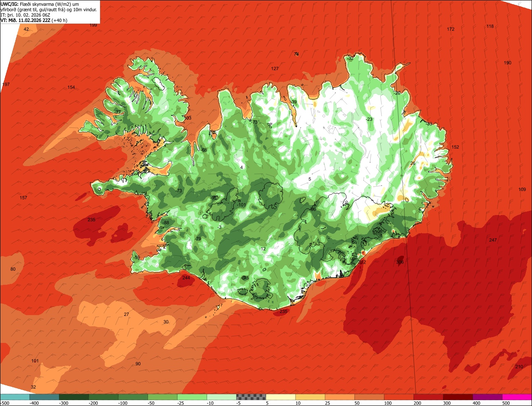Pick the pale yellow swatch between 5 and 10

coord(281,397)
